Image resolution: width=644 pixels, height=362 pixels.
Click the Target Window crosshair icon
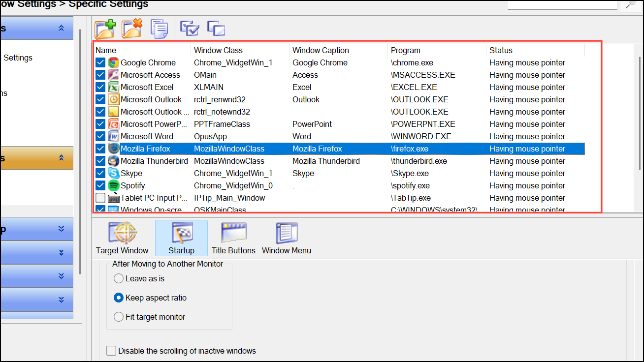coord(122,233)
